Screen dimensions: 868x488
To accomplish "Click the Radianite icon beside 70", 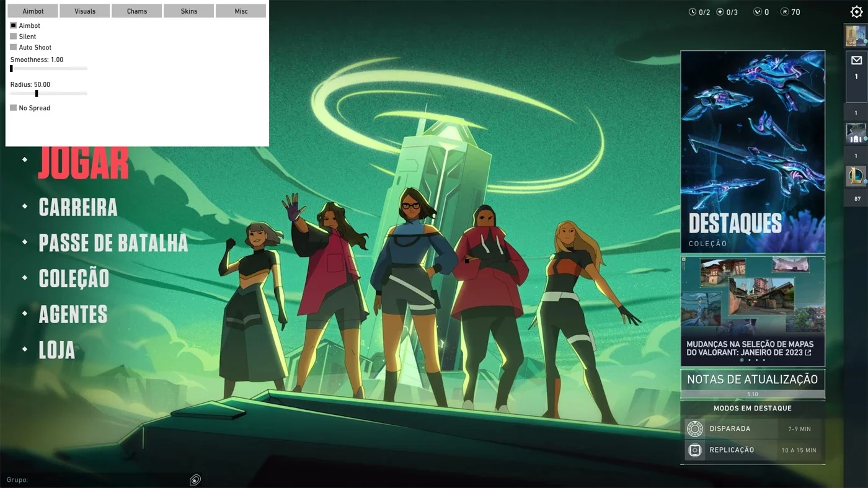I will point(784,12).
